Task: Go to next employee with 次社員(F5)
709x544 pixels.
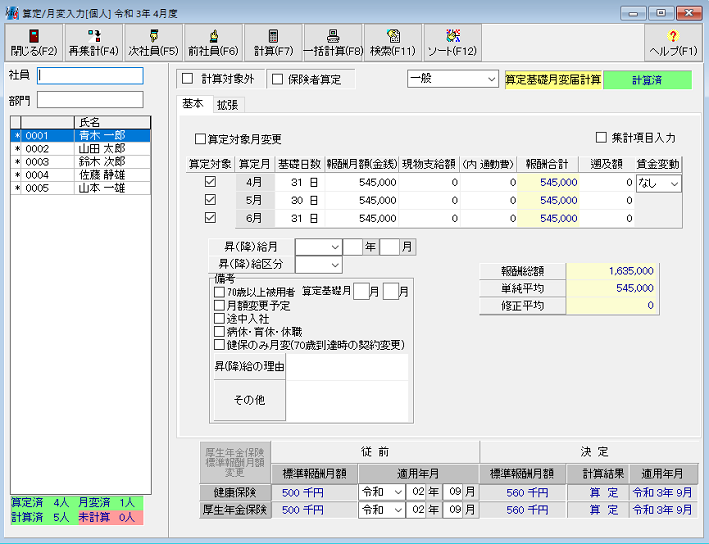Action: (x=154, y=42)
